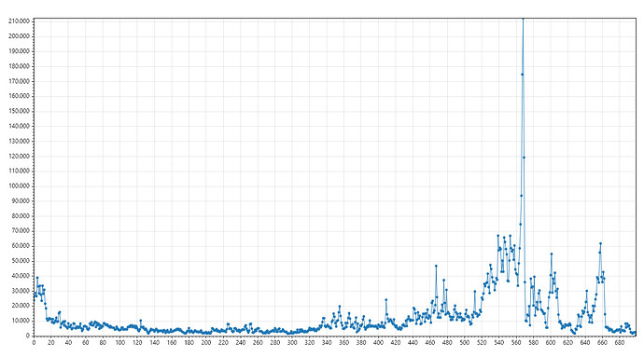Screen dimensions: 644x357
Task: Click the 340 x-axis label
Action: click(327, 343)
